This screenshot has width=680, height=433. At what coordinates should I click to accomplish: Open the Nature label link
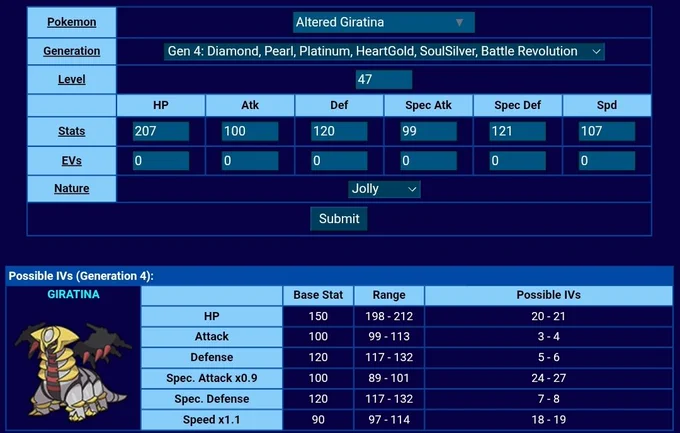coord(72,188)
